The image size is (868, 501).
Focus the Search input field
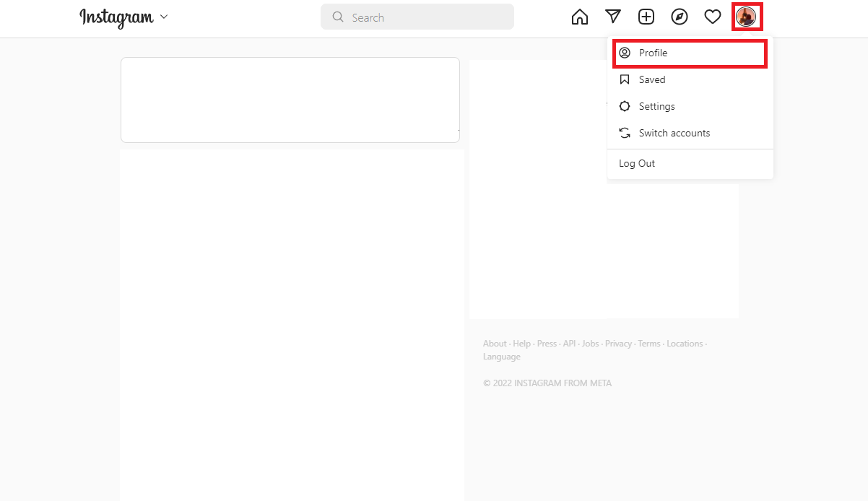(x=417, y=17)
